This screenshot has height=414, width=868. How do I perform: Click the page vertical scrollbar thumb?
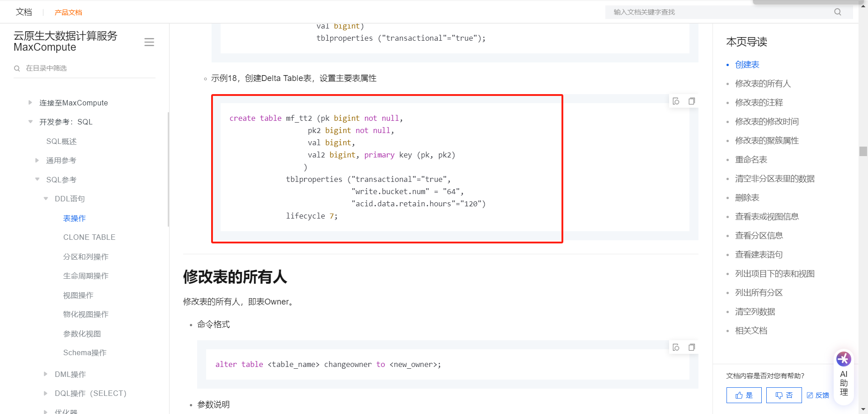tap(863, 151)
